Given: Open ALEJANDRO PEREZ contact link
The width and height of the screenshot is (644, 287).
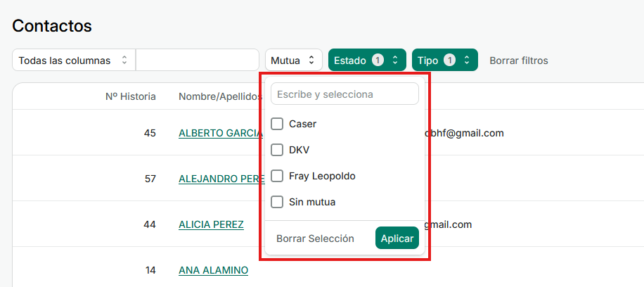Looking at the screenshot, I should coord(221,179).
